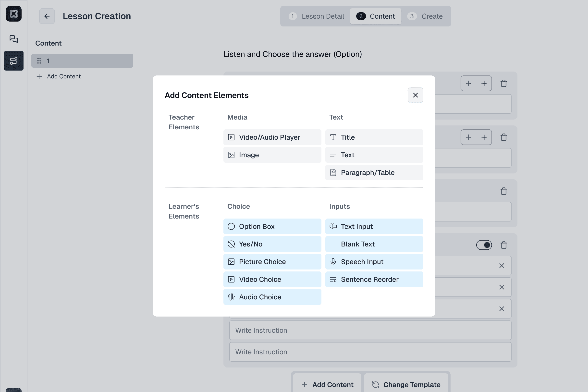
Task: Click the back arrow next to Lesson Creation
Action: click(x=47, y=16)
